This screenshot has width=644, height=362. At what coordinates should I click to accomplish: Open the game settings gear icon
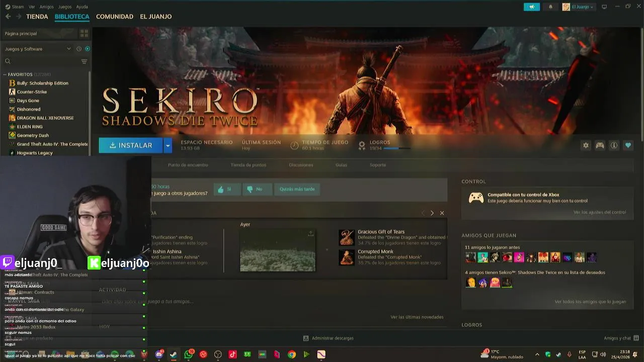point(586,145)
